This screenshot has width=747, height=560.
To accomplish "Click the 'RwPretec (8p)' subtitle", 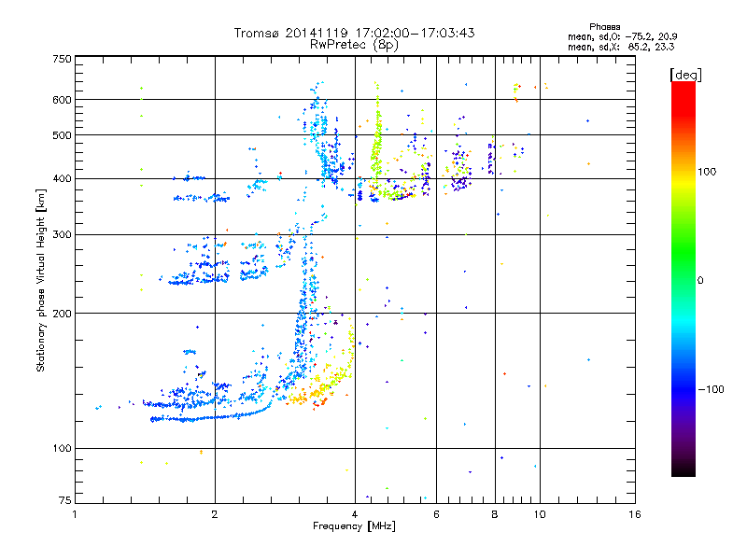I will [x=354, y=45].
